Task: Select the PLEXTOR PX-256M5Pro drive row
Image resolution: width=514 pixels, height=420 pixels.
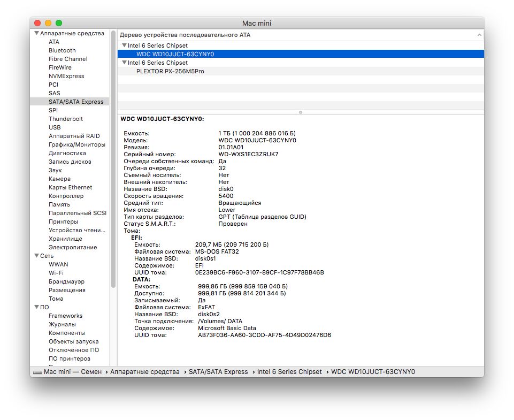Action: [301, 71]
